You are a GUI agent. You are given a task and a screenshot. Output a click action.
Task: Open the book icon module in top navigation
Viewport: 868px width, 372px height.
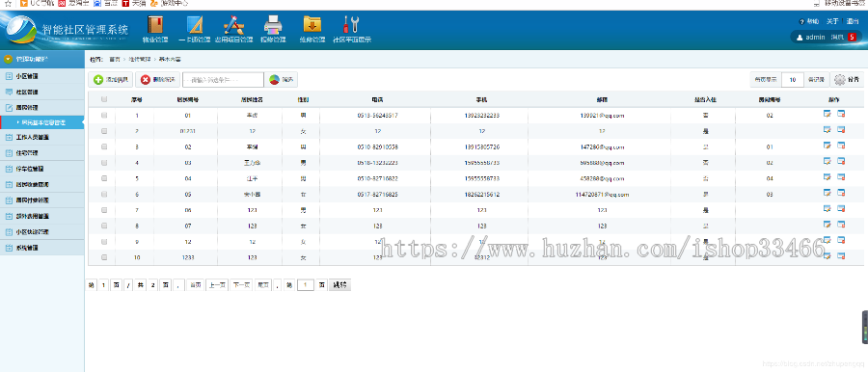click(155, 25)
